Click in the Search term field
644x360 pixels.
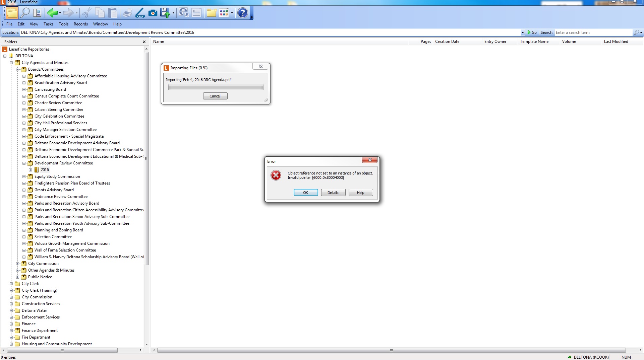coord(593,32)
